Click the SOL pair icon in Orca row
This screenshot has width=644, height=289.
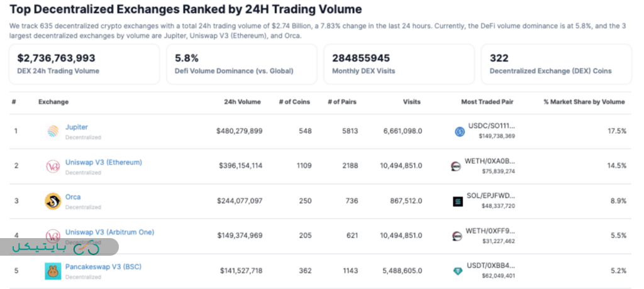458,201
